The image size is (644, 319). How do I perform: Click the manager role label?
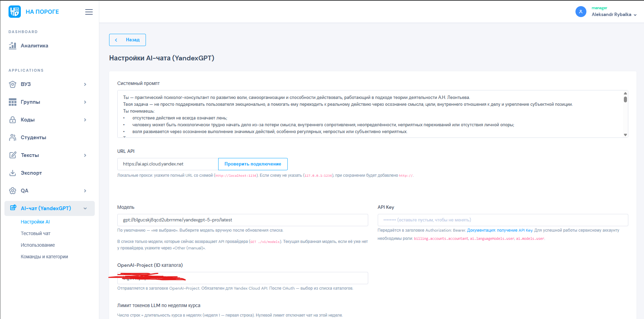[599, 8]
